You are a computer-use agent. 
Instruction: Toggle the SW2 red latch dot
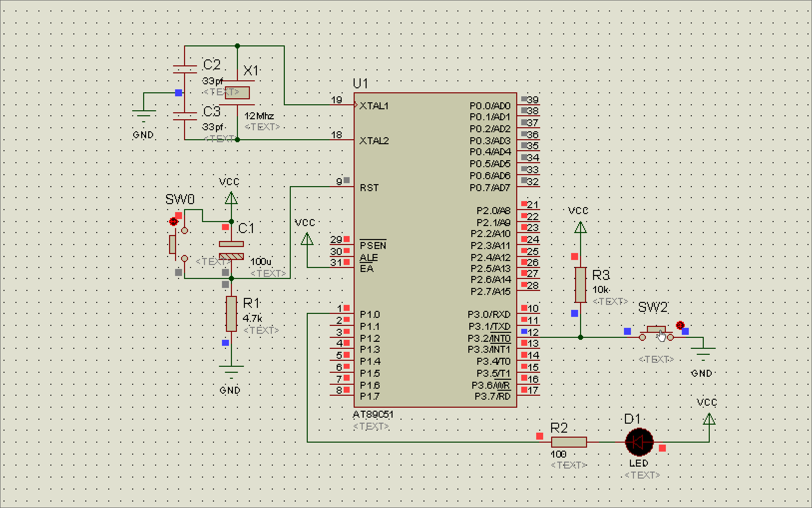tap(680, 325)
